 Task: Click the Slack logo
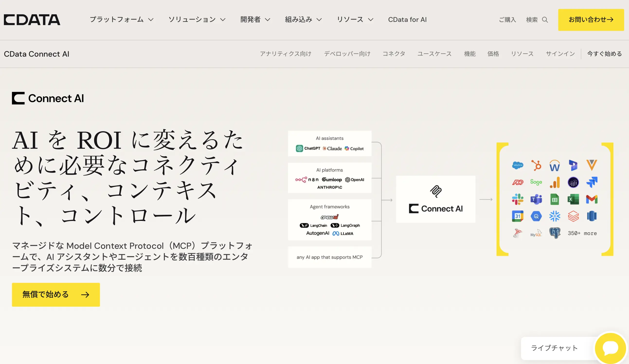click(517, 199)
